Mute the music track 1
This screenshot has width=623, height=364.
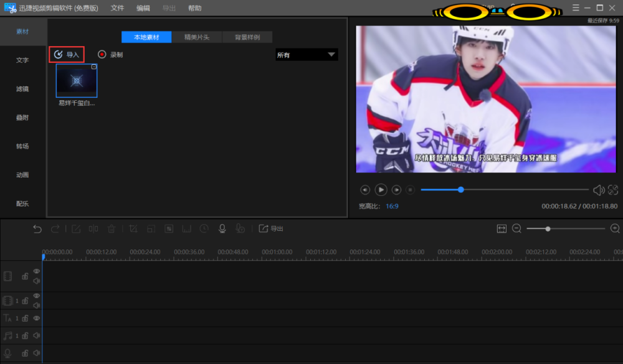tap(37, 336)
